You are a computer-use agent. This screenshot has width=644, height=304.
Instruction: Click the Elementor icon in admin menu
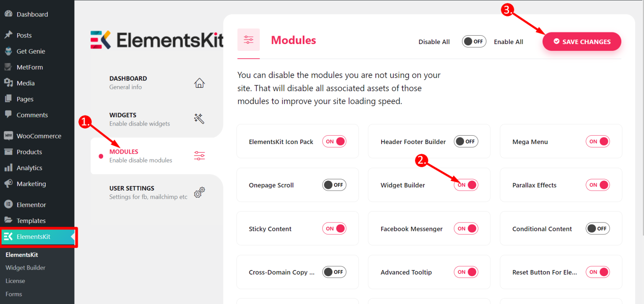pyautogui.click(x=8, y=204)
